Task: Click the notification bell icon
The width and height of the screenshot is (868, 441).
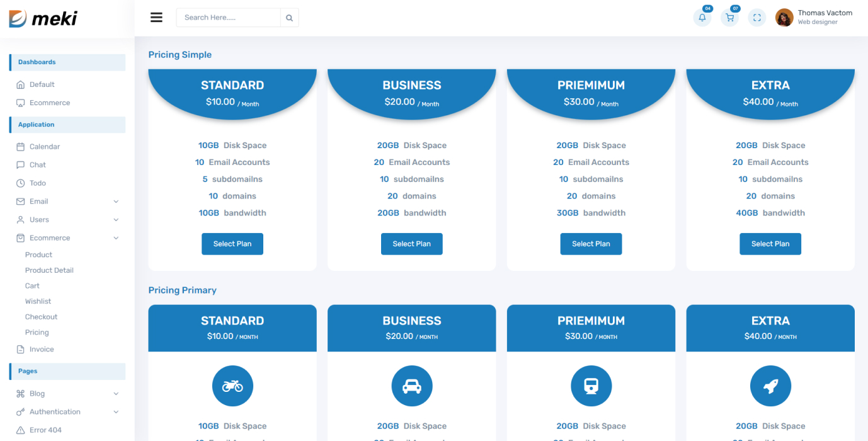Action: 702,18
